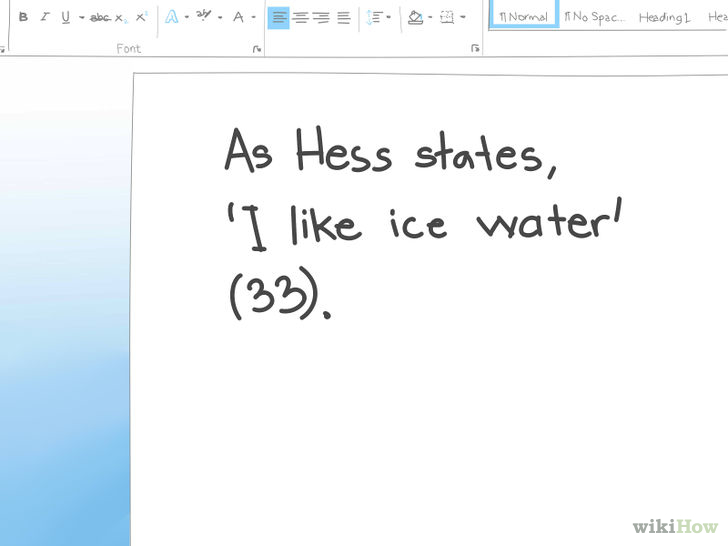Toggle subscript formatting
Viewport: 728px width, 546px height.
tap(121, 18)
